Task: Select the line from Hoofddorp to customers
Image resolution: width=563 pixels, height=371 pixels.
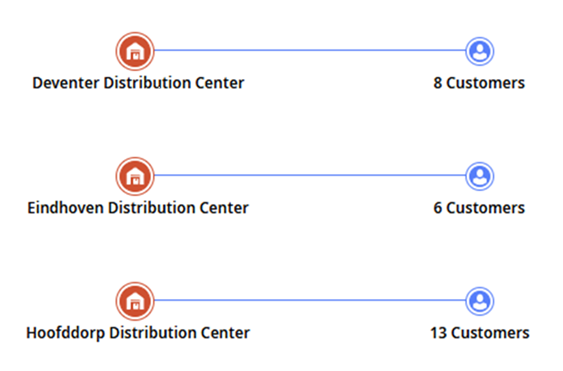Action: coord(310,300)
